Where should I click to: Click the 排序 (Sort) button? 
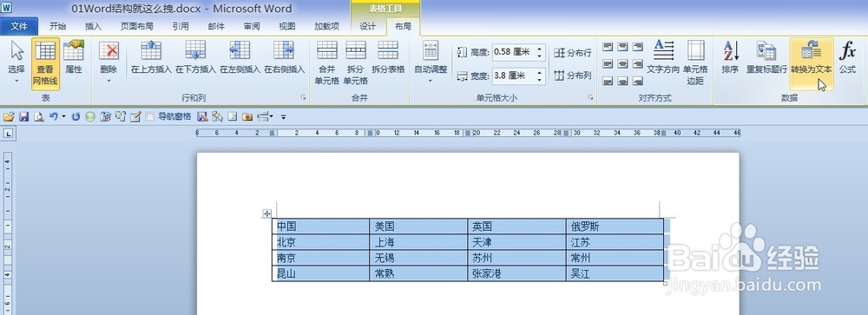[730, 58]
